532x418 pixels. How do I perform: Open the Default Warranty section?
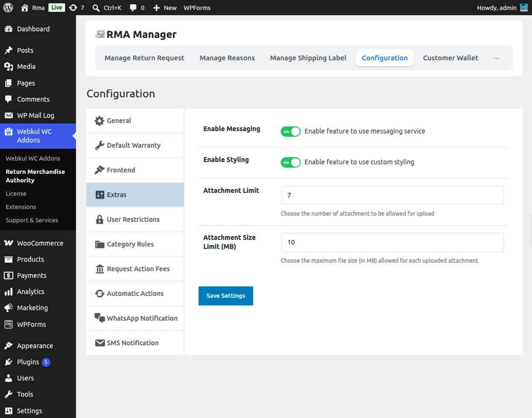135,145
